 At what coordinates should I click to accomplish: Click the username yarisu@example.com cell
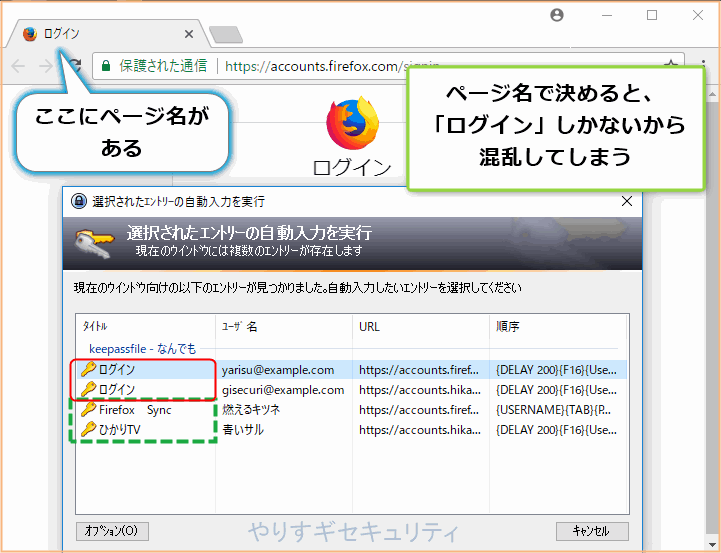[x=278, y=370]
